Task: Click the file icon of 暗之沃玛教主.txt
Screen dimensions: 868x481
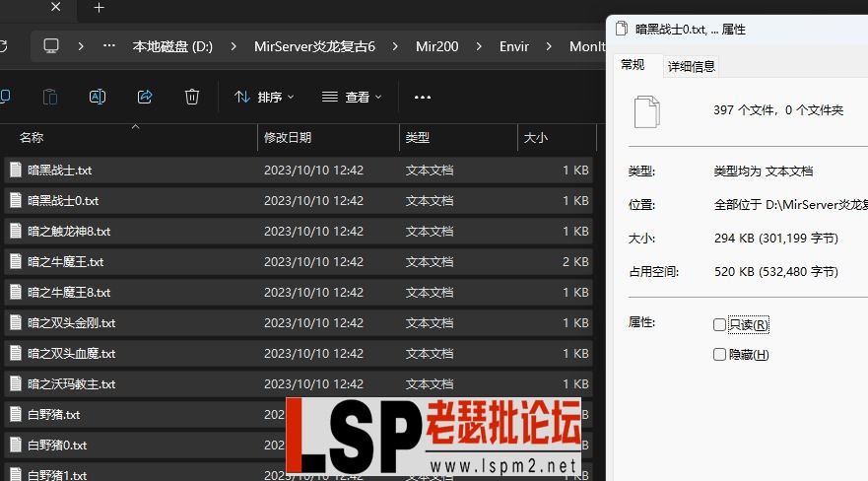Action: coord(16,383)
